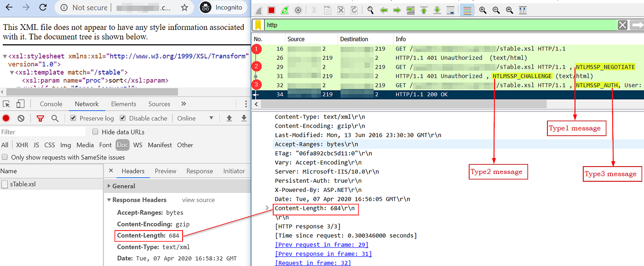Image resolution: width=644 pixels, height=266 pixels.
Task: Collapse the xsl:stylesheet node in XML tree
Action: pyautogui.click(x=5, y=56)
